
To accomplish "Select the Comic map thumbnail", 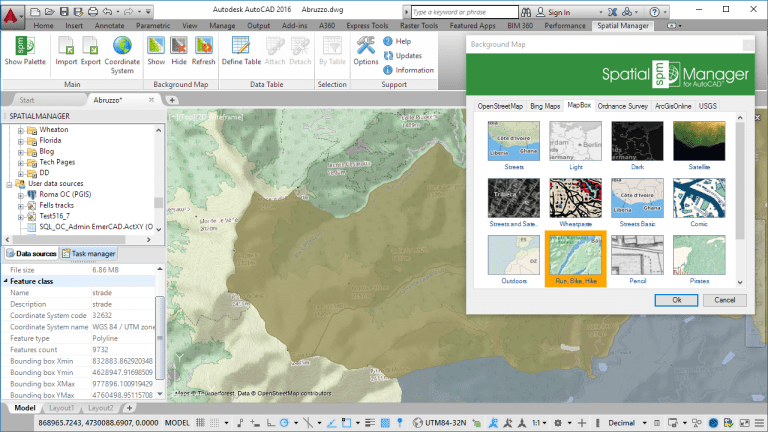I will tap(699, 198).
